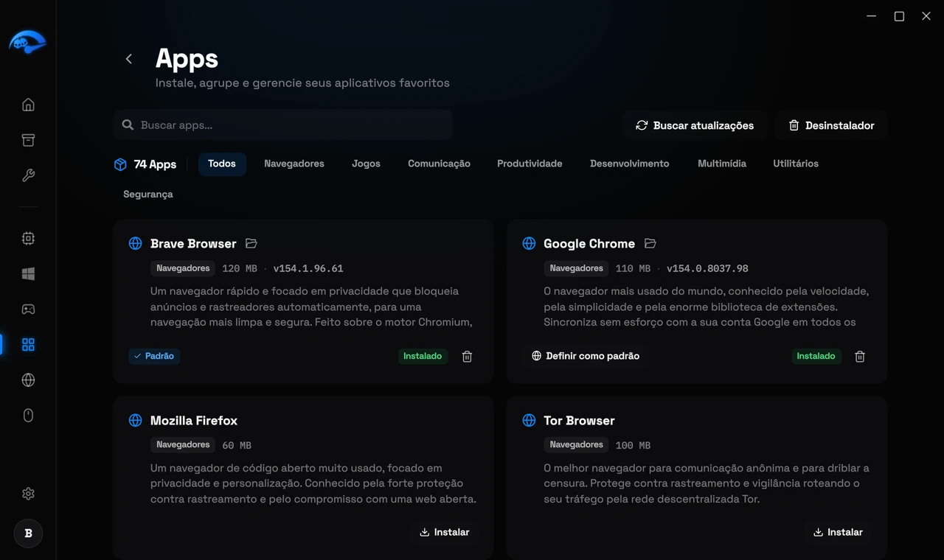Go to the gamepad section in the sidebar
The height and width of the screenshot is (560, 944).
click(x=28, y=309)
